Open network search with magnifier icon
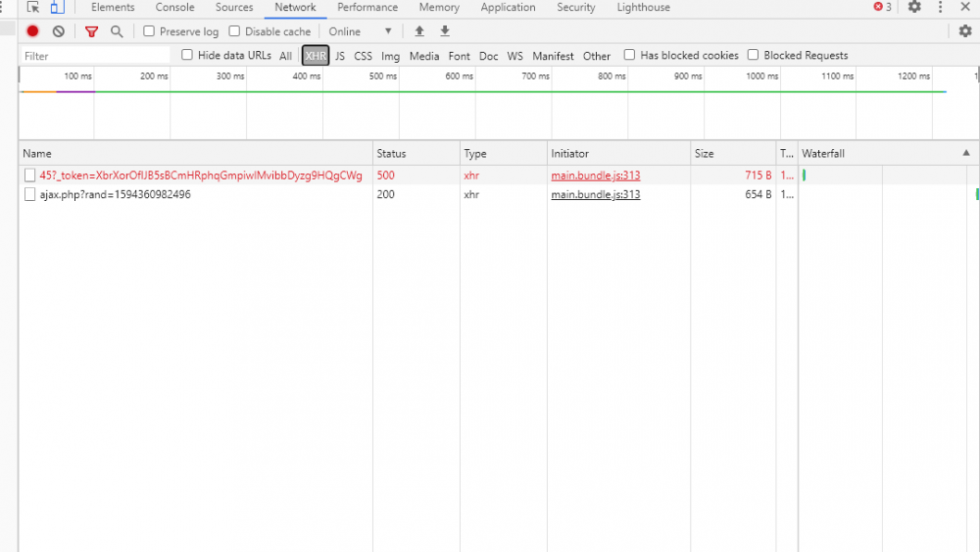 [117, 31]
